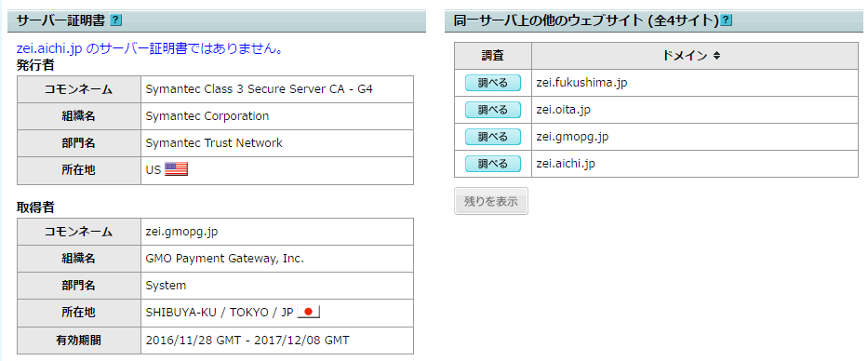Click the Japan flag icon in holder location

coord(309,312)
